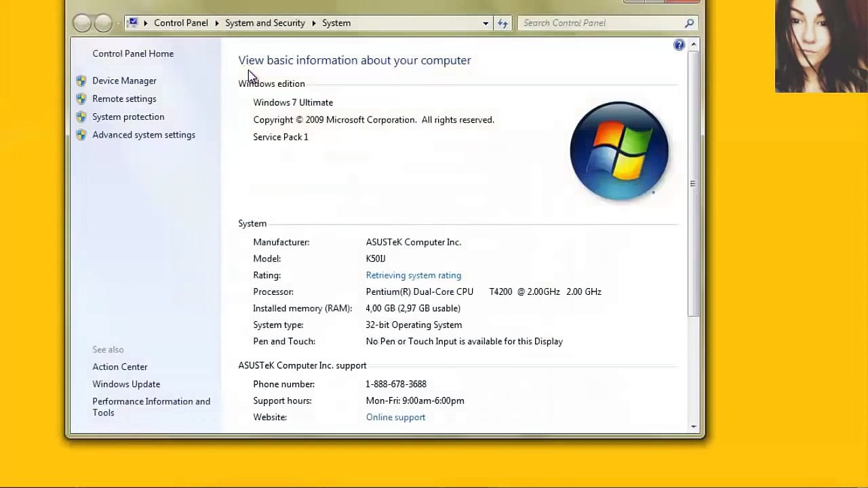Expand the address bar history dropdown
This screenshot has width=868, height=488.
pyautogui.click(x=486, y=23)
